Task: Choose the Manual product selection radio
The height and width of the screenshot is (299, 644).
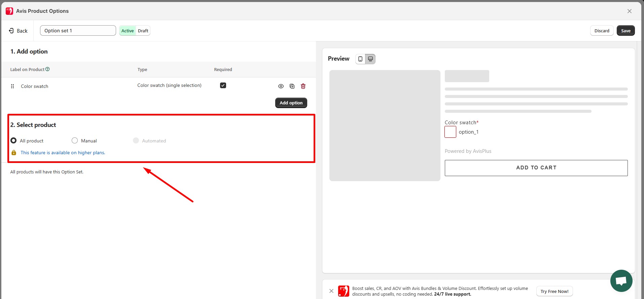Action: (75, 140)
